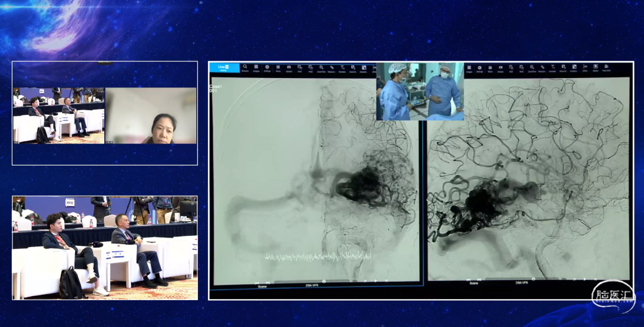Select Annotate tool in the left viewer toolbar
Image resolution: width=644 pixels, height=327 pixels.
click(342, 68)
